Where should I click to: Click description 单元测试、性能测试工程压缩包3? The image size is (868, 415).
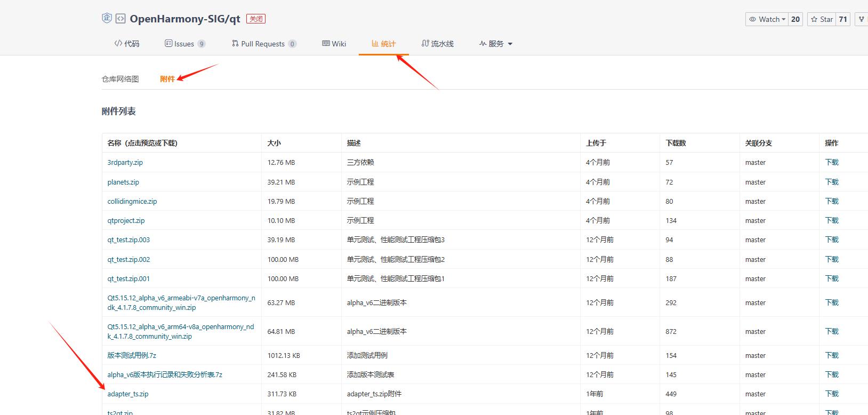pos(396,240)
